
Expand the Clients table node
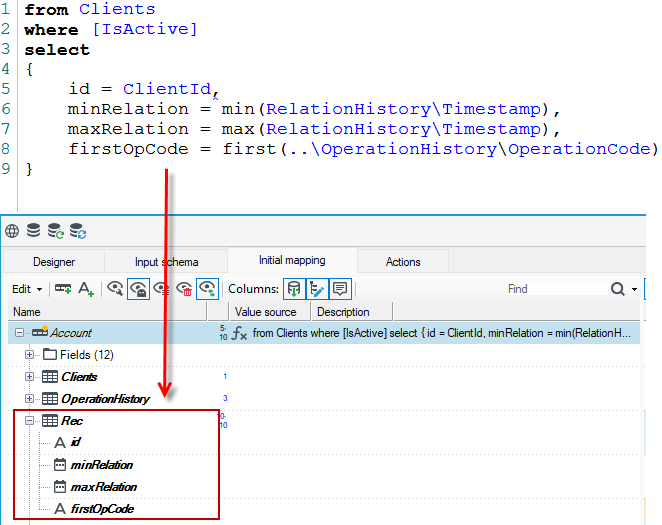[29, 376]
